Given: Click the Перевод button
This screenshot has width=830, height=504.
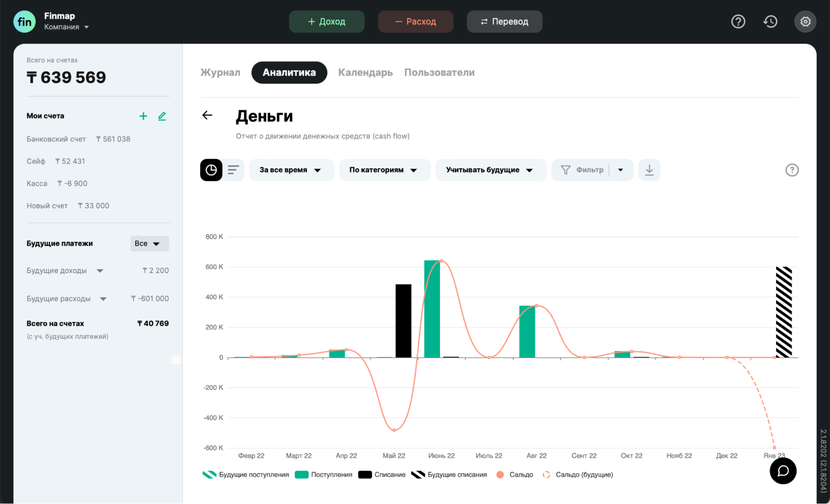Looking at the screenshot, I should 504,22.
